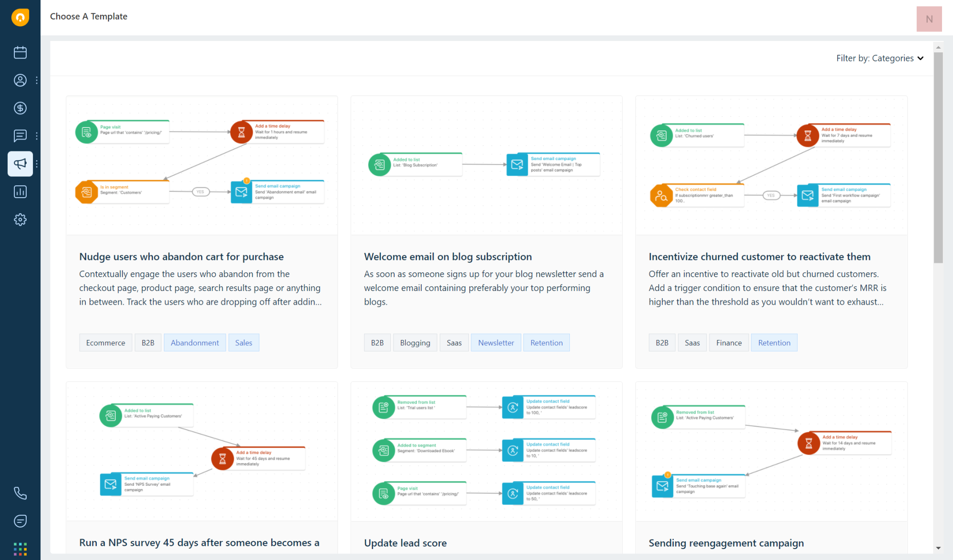The height and width of the screenshot is (560, 953).
Task: Open the profile menu via the N avatar
Action: coord(929,19)
